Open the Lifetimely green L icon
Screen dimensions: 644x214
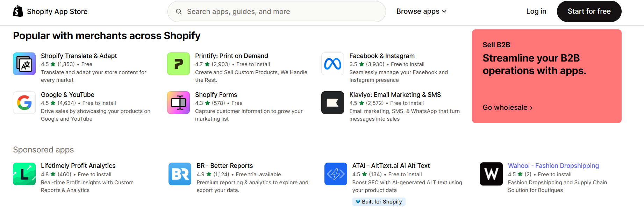24,174
